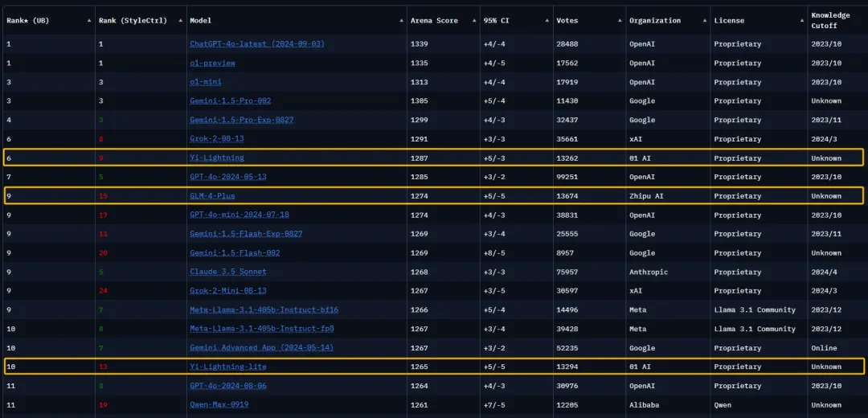Select votes value 75957
868x418 pixels.
click(x=567, y=272)
